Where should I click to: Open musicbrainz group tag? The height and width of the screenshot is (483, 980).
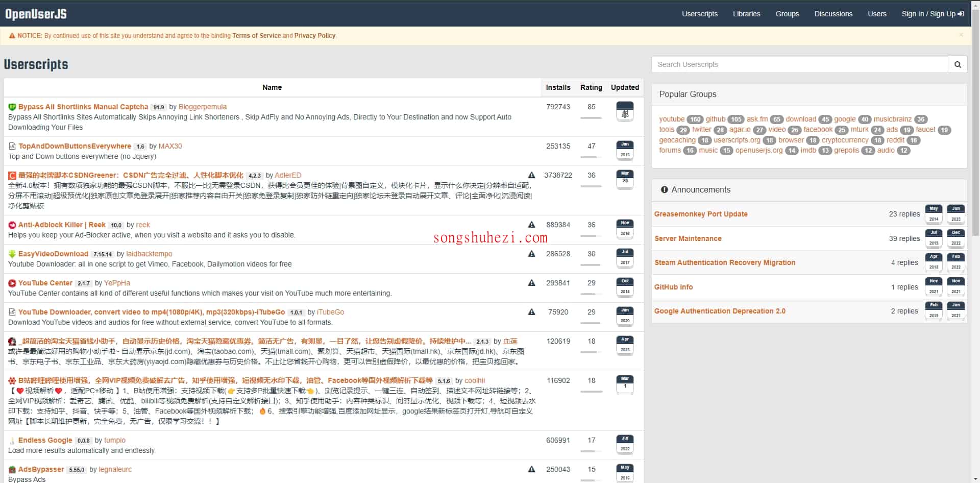(x=893, y=119)
